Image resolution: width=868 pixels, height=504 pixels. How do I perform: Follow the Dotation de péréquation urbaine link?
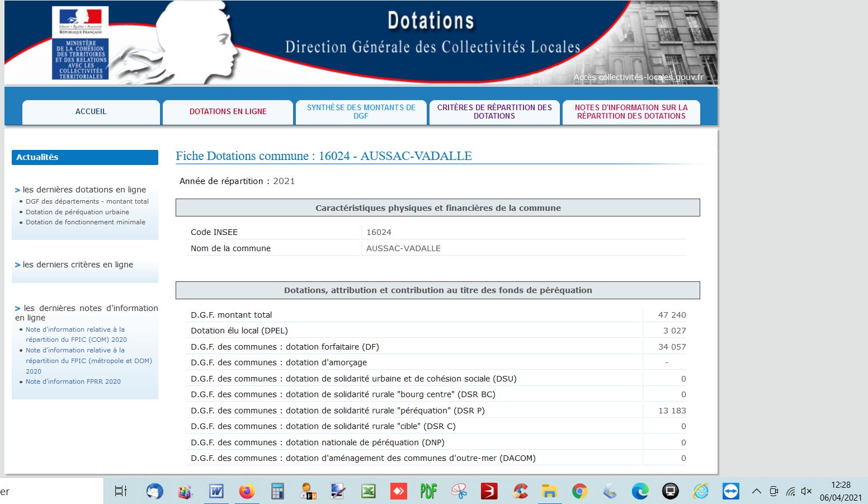77,212
